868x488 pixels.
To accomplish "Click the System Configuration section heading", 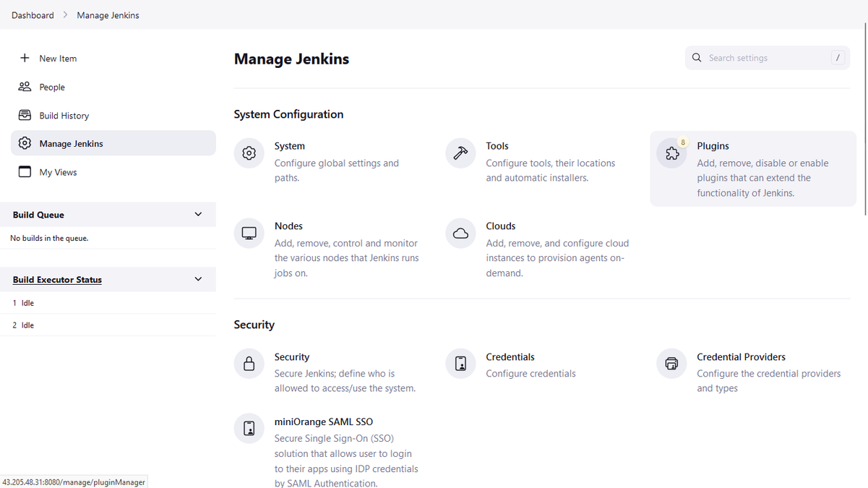I will (288, 114).
